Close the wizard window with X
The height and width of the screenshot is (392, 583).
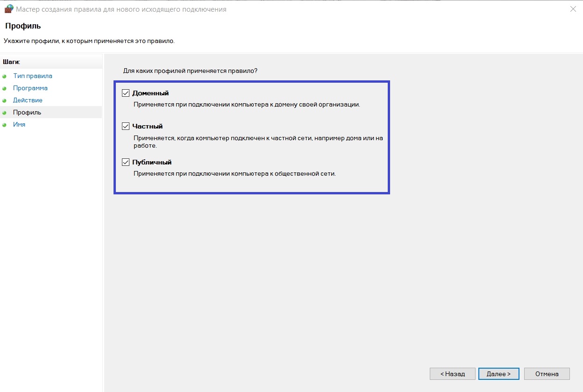point(573,9)
